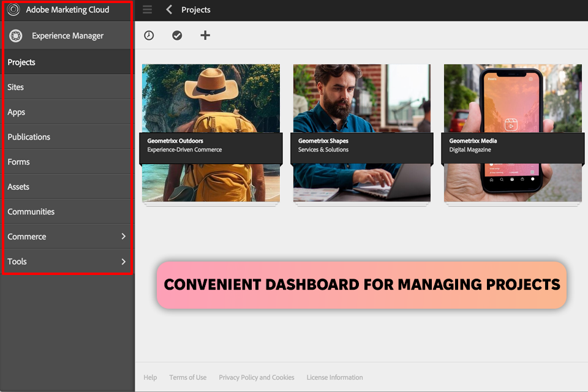Click the Tools menu label
Image resolution: width=588 pixels, height=392 pixels.
click(17, 262)
